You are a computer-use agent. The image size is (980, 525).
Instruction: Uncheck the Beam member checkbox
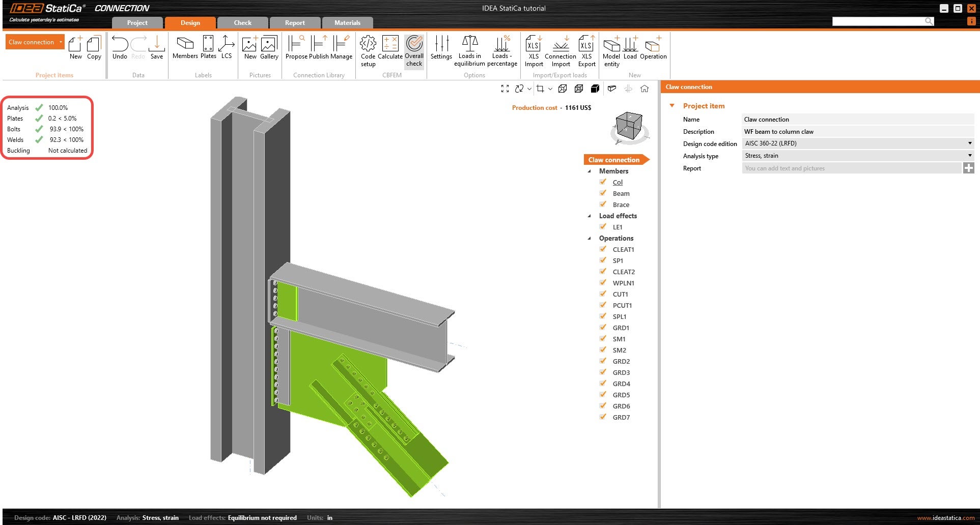[x=603, y=193]
